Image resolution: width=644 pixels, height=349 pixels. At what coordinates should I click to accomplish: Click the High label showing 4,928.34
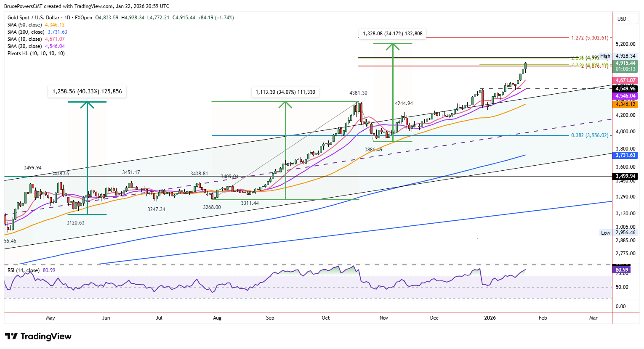tap(625, 55)
